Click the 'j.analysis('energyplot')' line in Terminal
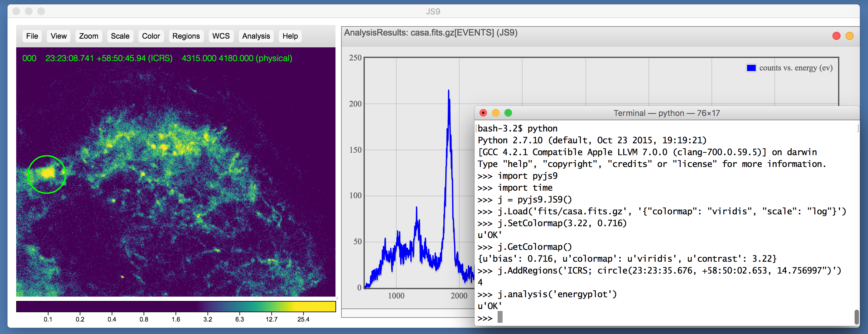This screenshot has height=334, width=868. click(547, 294)
